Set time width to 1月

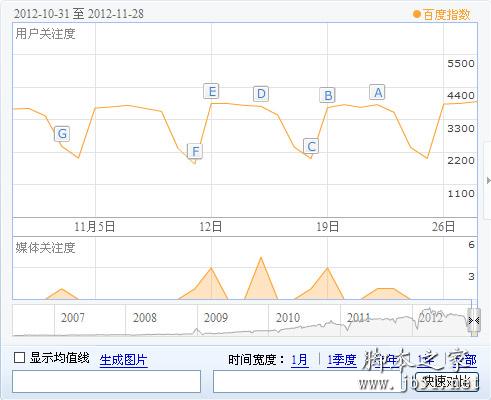(300, 360)
